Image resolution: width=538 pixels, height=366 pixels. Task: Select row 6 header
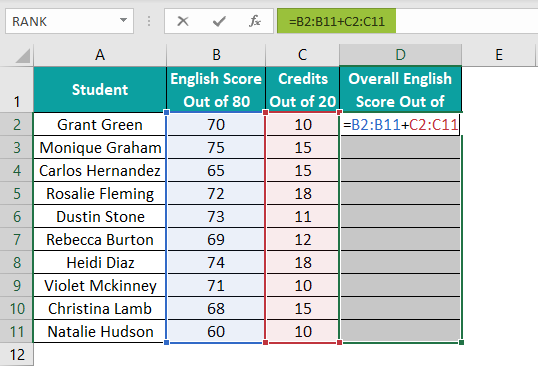click(x=16, y=216)
